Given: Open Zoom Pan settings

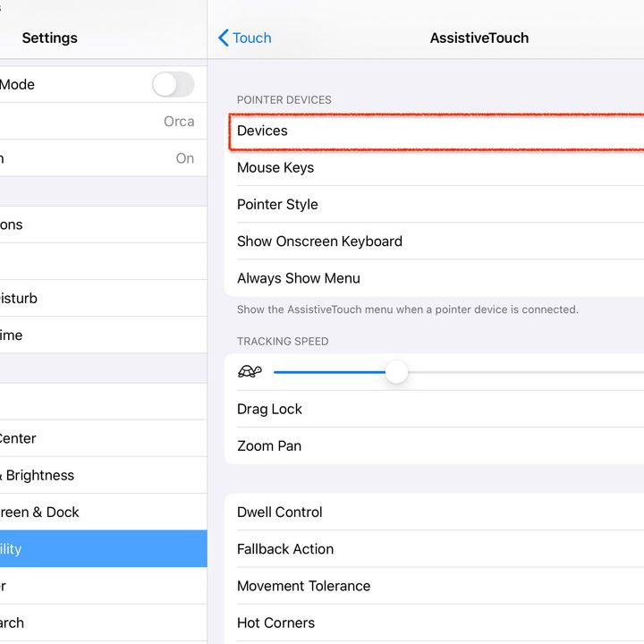Looking at the screenshot, I should pos(434,446).
